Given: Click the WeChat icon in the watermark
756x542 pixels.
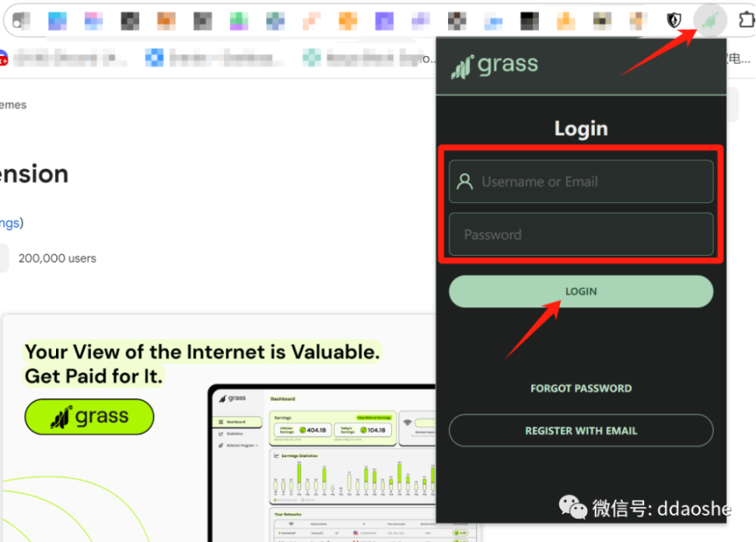Looking at the screenshot, I should click(572, 509).
